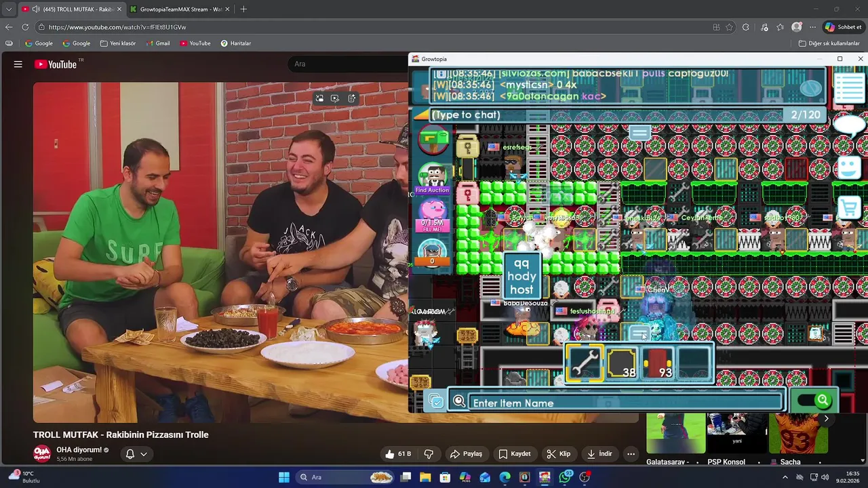Click the Paylaş share button

467,454
